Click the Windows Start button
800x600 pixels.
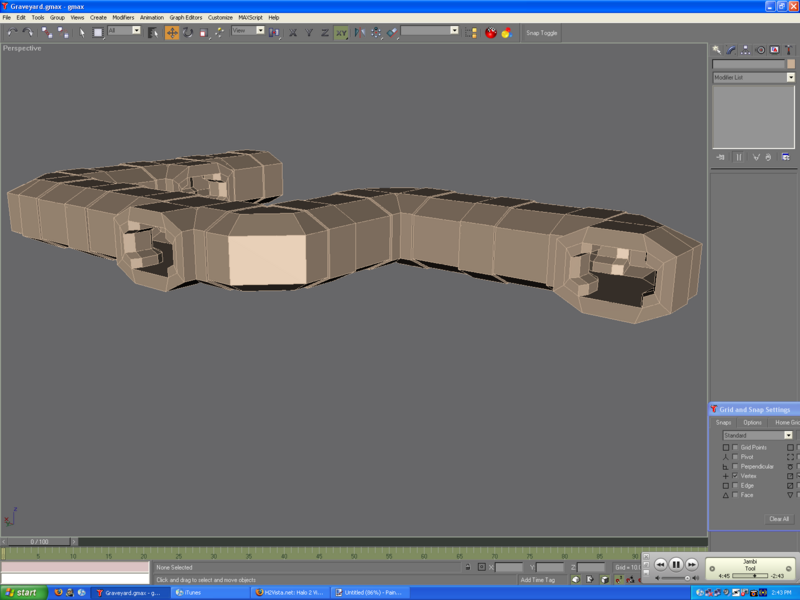23,592
